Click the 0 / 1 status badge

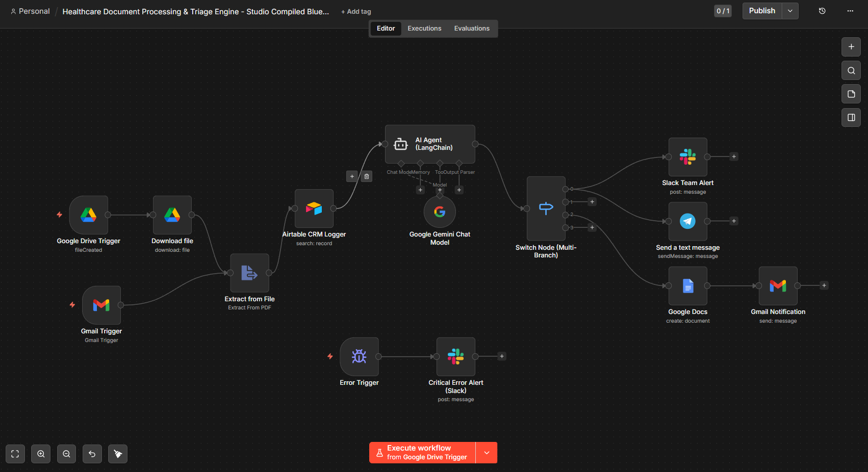[x=723, y=11]
